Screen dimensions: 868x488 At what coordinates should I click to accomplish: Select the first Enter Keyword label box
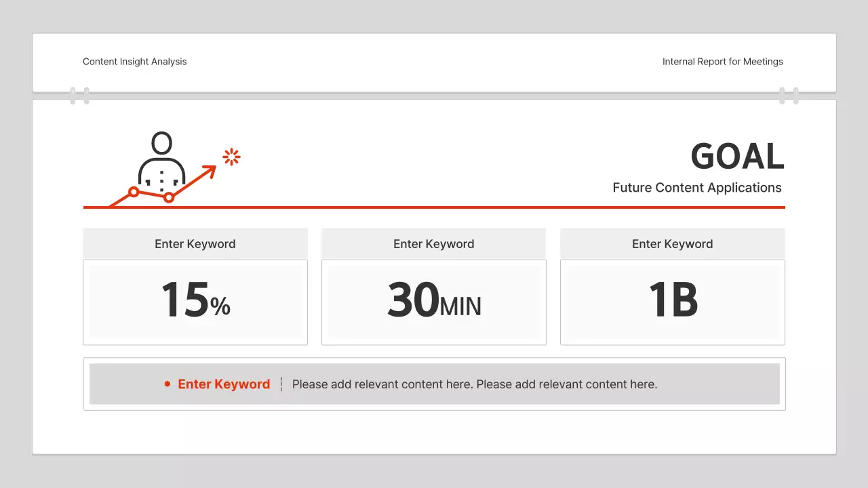(195, 244)
